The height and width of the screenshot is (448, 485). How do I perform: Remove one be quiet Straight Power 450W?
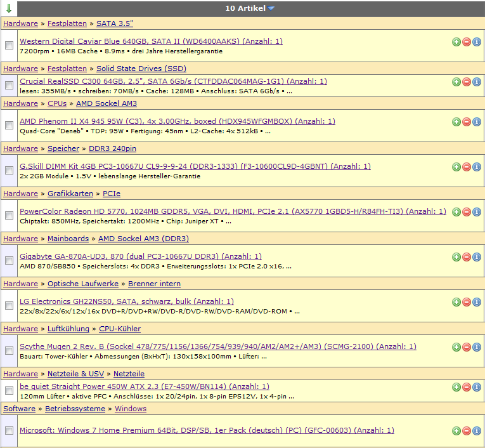tap(467, 387)
